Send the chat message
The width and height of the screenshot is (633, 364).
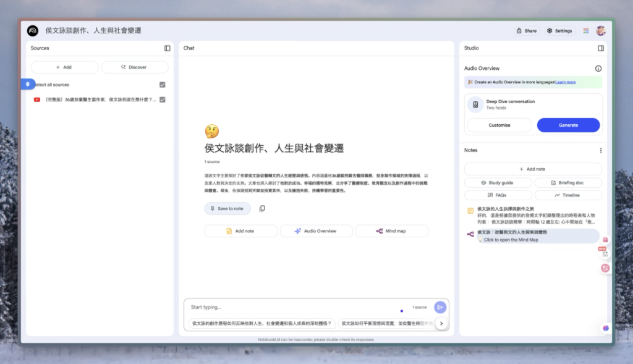click(440, 307)
